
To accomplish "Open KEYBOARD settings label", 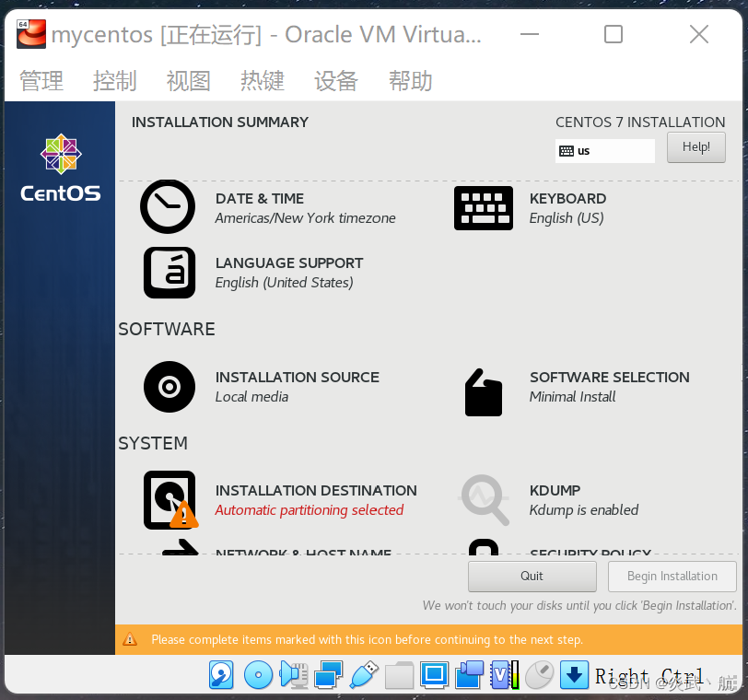I will (x=567, y=198).
